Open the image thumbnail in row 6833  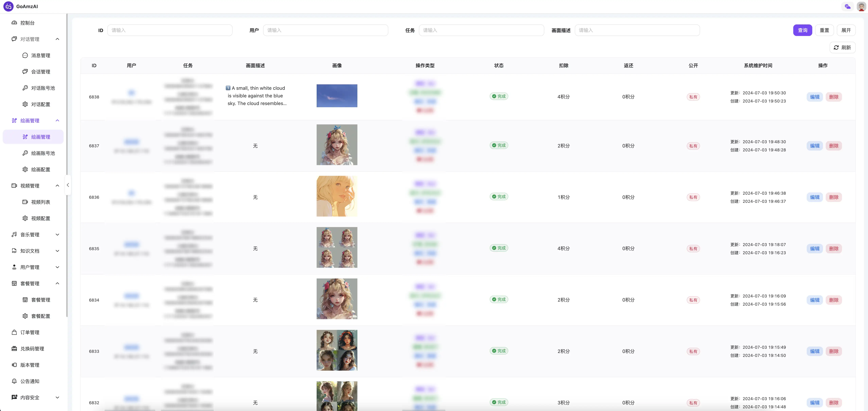337,350
